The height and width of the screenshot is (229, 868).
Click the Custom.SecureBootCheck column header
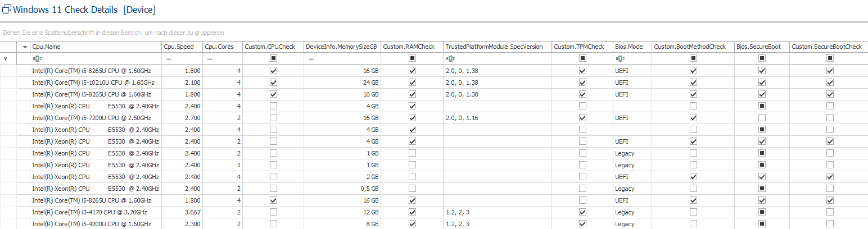(x=829, y=47)
